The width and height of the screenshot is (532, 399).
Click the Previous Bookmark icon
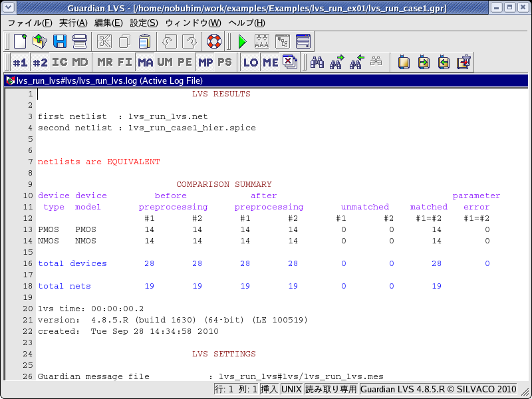pos(444,62)
